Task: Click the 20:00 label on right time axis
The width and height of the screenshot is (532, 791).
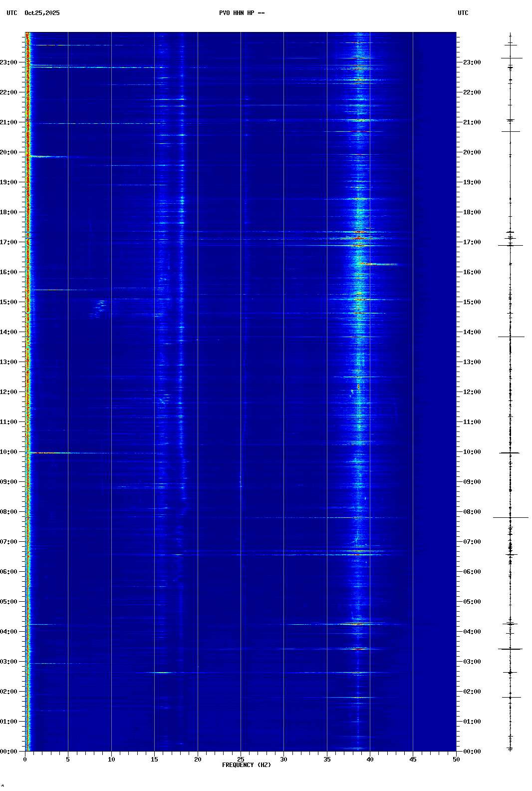Action: click(472, 152)
